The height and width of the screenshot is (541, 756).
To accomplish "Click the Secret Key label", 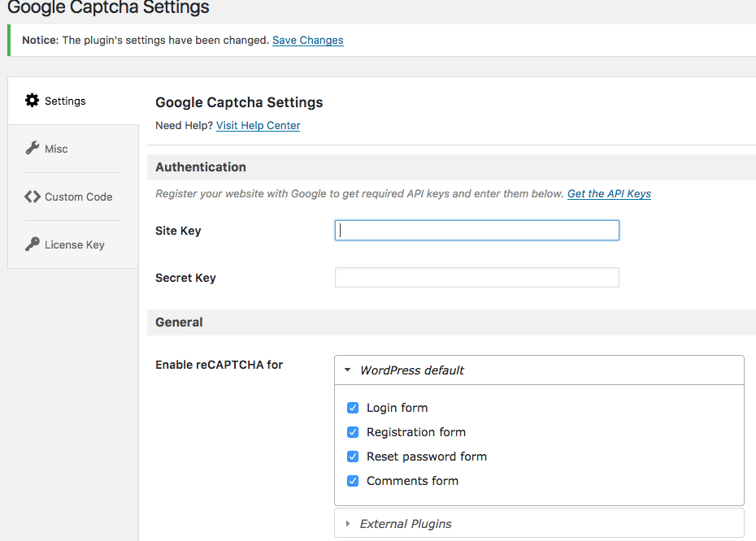I will [x=185, y=278].
